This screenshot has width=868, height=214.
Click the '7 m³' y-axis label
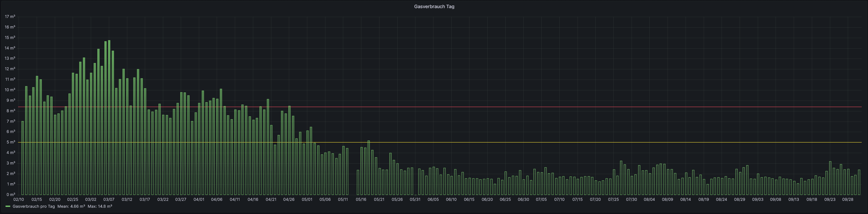(11, 121)
